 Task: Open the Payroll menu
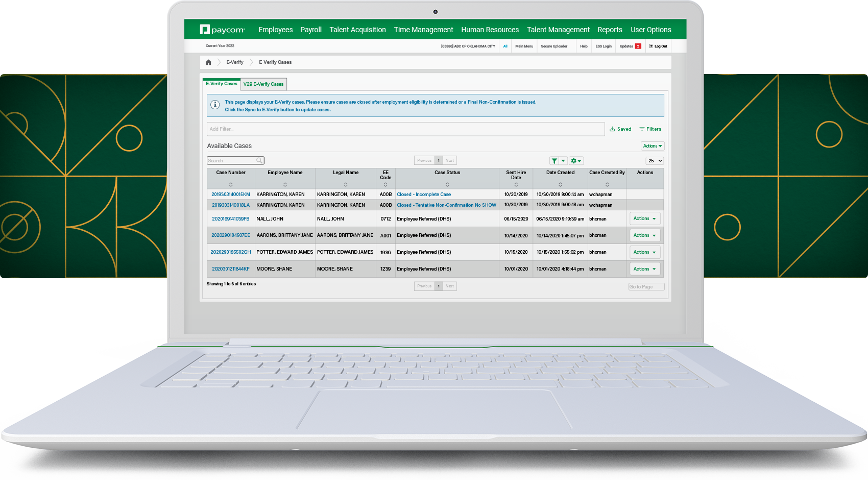pyautogui.click(x=310, y=30)
